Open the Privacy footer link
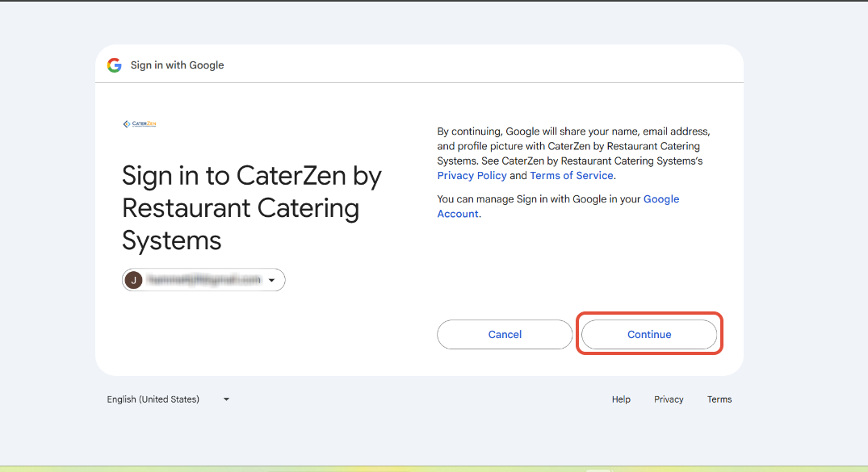The width and height of the screenshot is (868, 472). (x=669, y=399)
